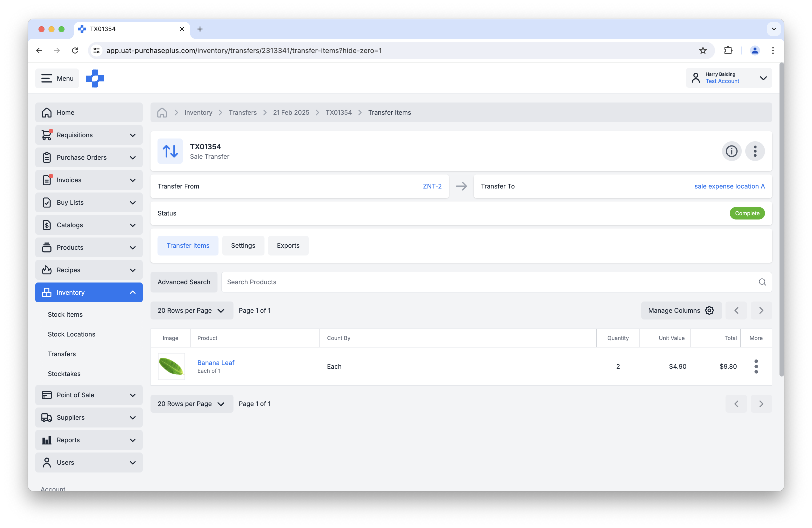Open Manage Columns settings

(x=681, y=310)
